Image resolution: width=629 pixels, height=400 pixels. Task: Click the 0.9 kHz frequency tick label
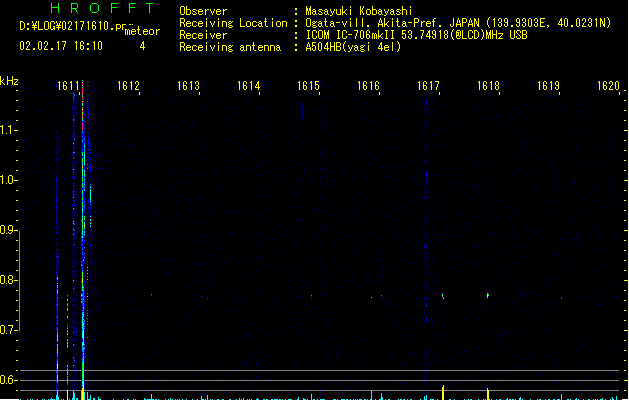click(x=8, y=230)
